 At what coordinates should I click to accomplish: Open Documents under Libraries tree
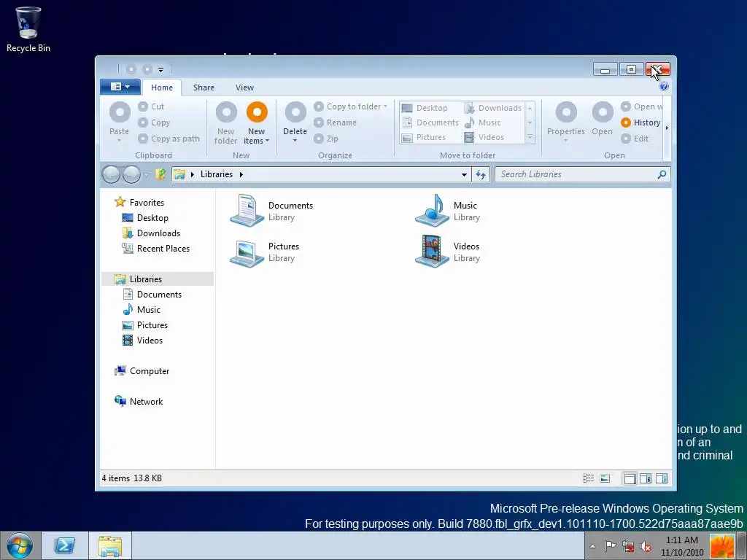(x=152, y=295)
